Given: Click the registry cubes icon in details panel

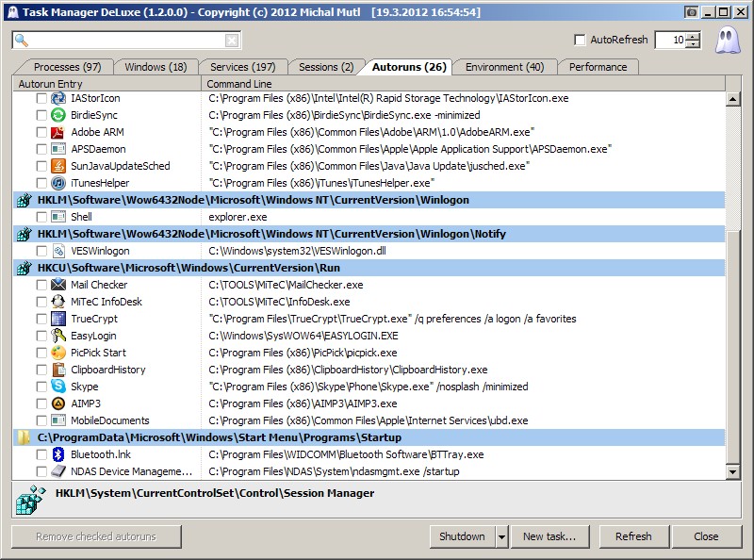Looking at the screenshot, I should [30, 501].
